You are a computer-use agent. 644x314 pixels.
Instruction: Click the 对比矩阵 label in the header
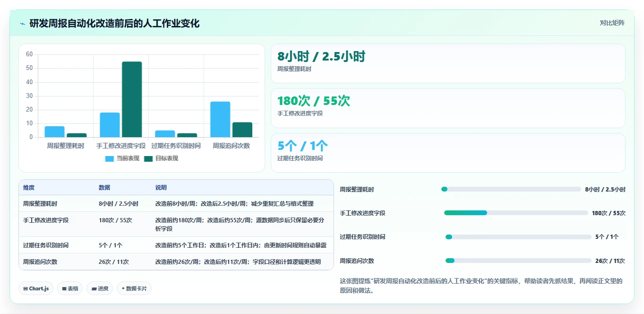click(612, 23)
